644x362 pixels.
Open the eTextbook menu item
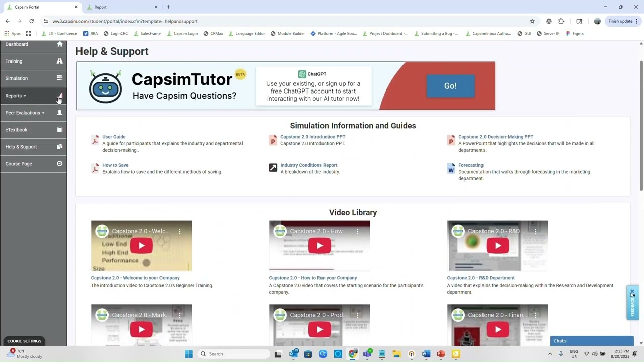pos(33,130)
